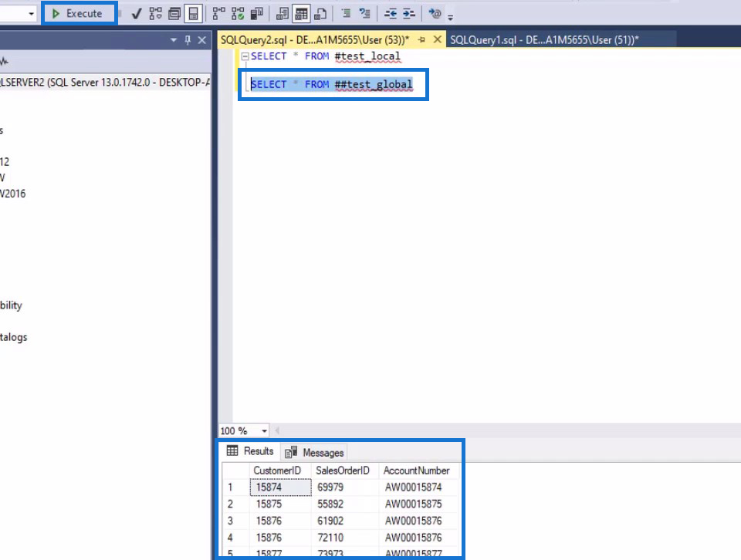Toggle IntelliSense Enabled icon
This screenshot has height=560, width=741.
[x=193, y=14]
